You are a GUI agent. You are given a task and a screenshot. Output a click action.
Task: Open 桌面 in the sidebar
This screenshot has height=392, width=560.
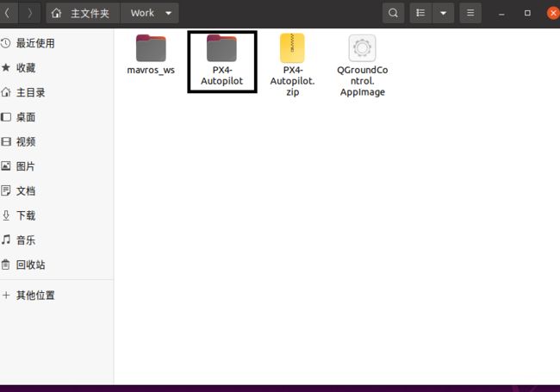point(56,117)
